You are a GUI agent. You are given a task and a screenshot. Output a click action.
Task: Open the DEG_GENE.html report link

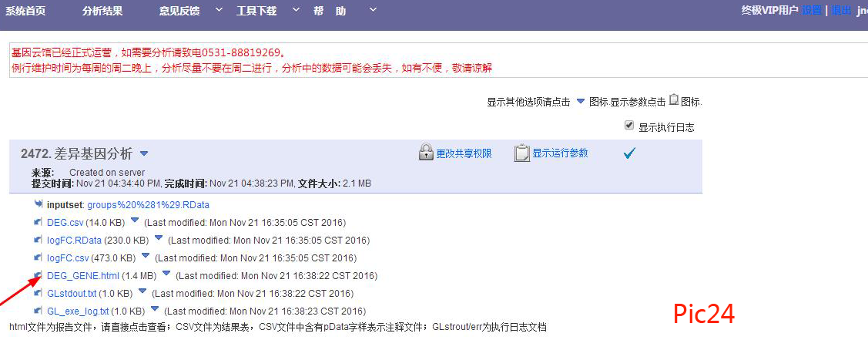click(x=83, y=275)
